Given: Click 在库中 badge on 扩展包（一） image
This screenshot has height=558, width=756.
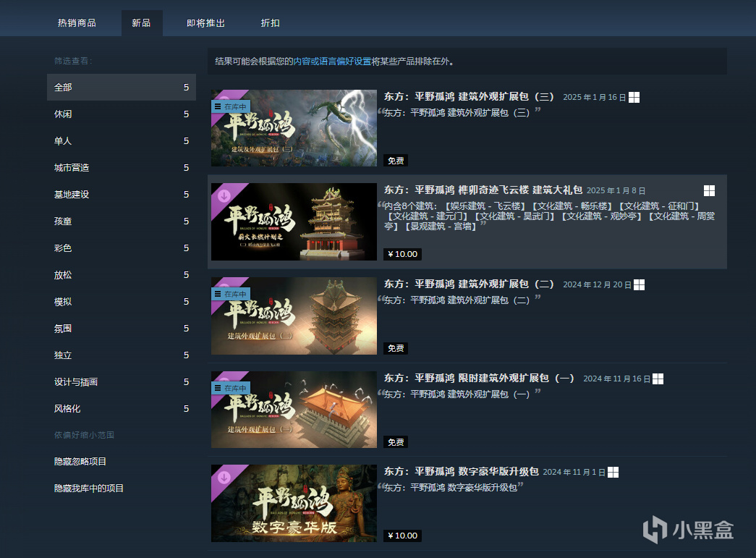Looking at the screenshot, I should [x=231, y=388].
